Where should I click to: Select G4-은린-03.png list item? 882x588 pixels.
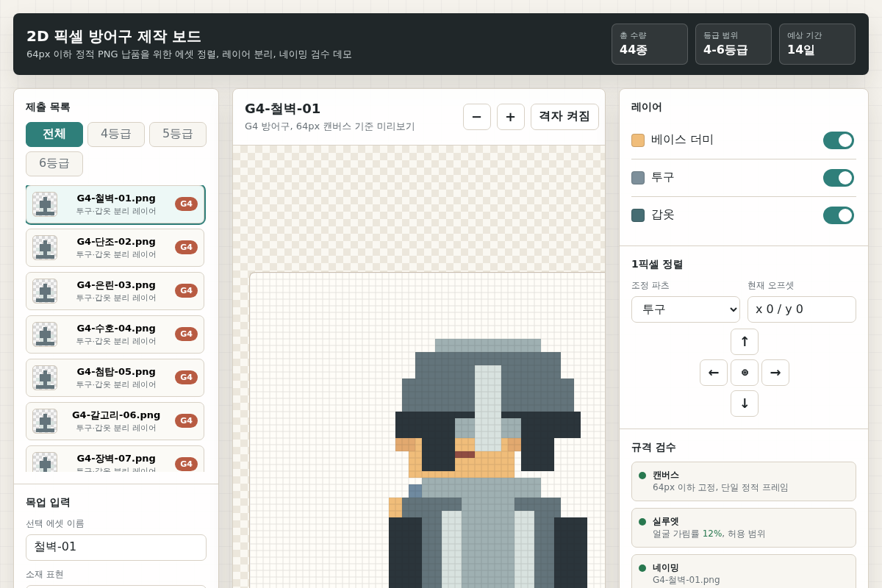point(115,291)
